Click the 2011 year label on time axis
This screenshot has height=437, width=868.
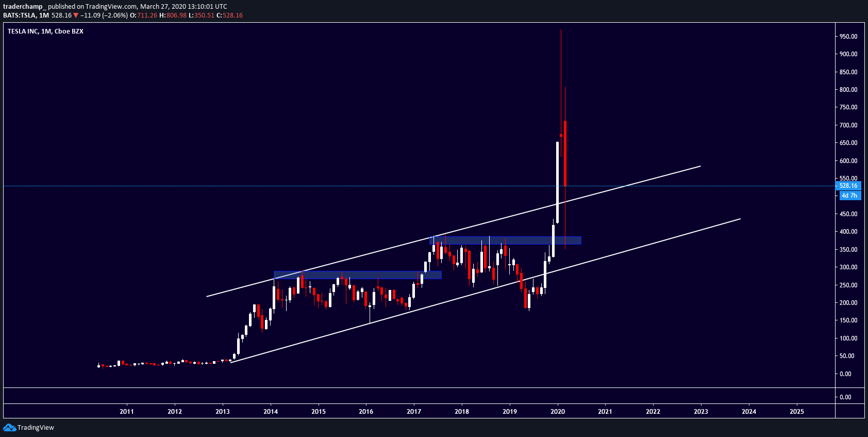point(127,412)
